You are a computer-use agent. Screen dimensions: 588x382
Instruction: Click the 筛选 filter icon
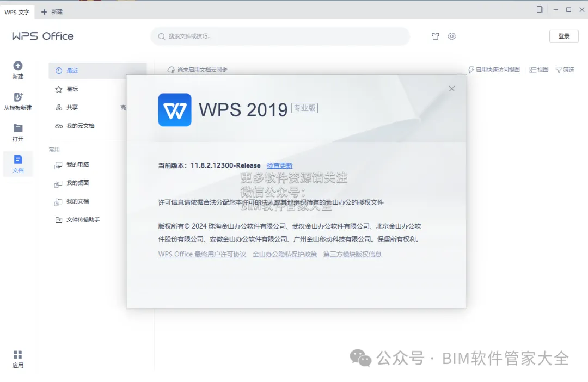pos(559,70)
